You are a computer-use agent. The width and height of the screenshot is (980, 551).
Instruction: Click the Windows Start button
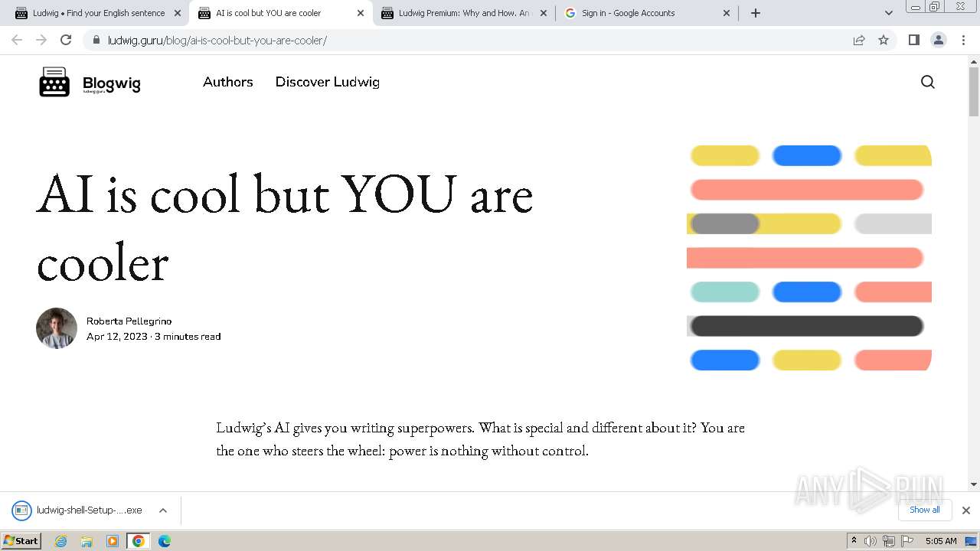click(21, 541)
